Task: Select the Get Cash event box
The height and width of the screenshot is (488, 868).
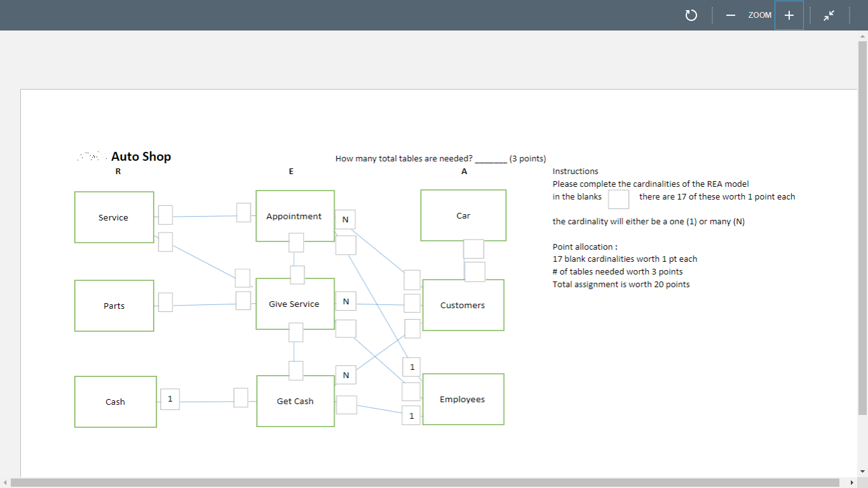Action: [x=295, y=401]
